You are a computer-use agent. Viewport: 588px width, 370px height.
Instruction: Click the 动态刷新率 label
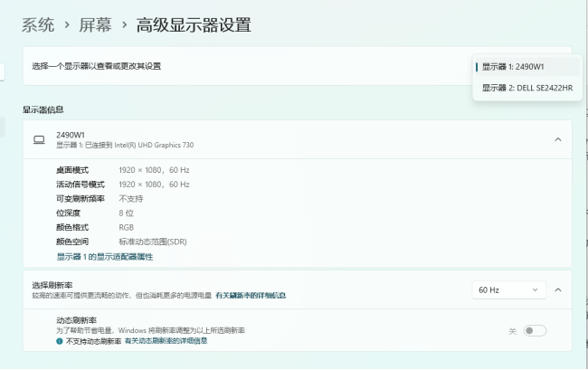(x=77, y=320)
